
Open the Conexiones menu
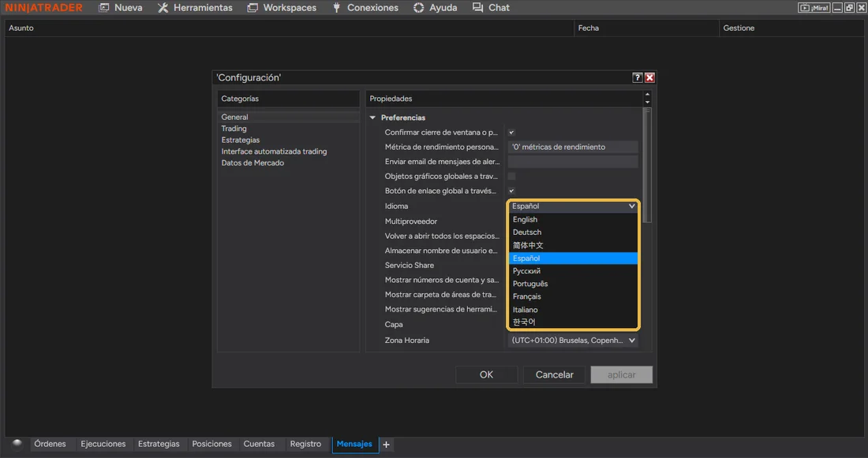pos(365,8)
